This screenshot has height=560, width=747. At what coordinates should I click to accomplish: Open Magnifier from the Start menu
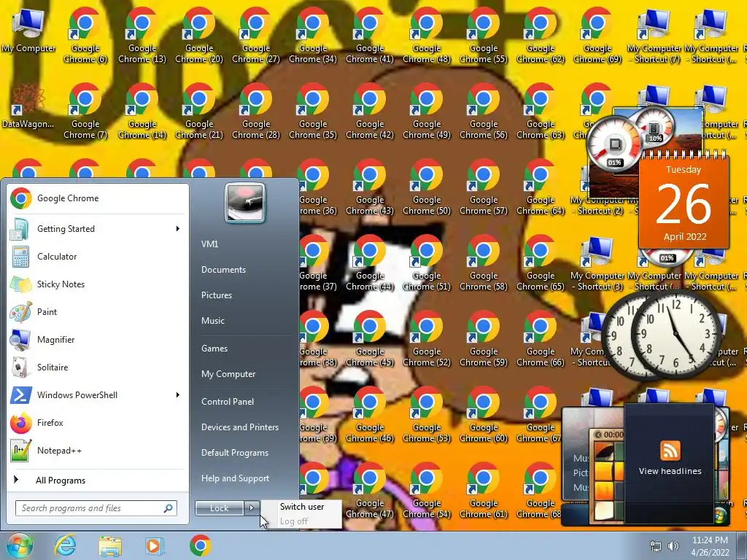(97, 340)
